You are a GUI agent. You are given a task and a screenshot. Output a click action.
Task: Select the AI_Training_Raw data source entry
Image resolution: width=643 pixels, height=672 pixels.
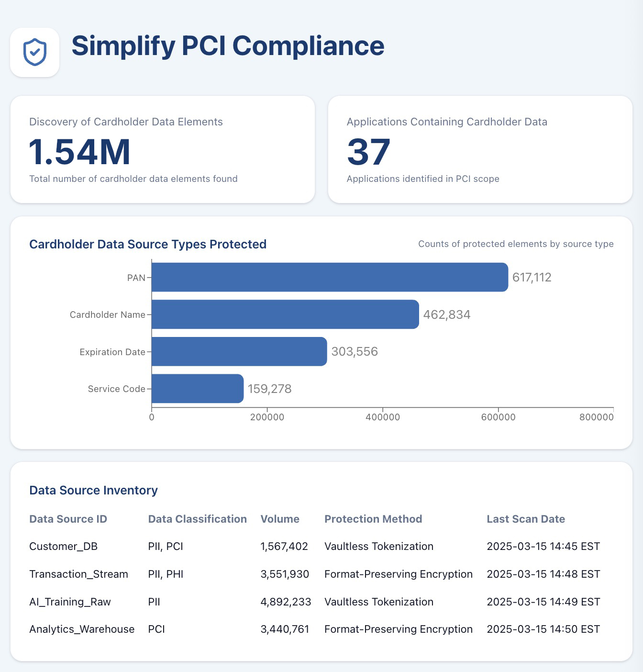coord(70,602)
